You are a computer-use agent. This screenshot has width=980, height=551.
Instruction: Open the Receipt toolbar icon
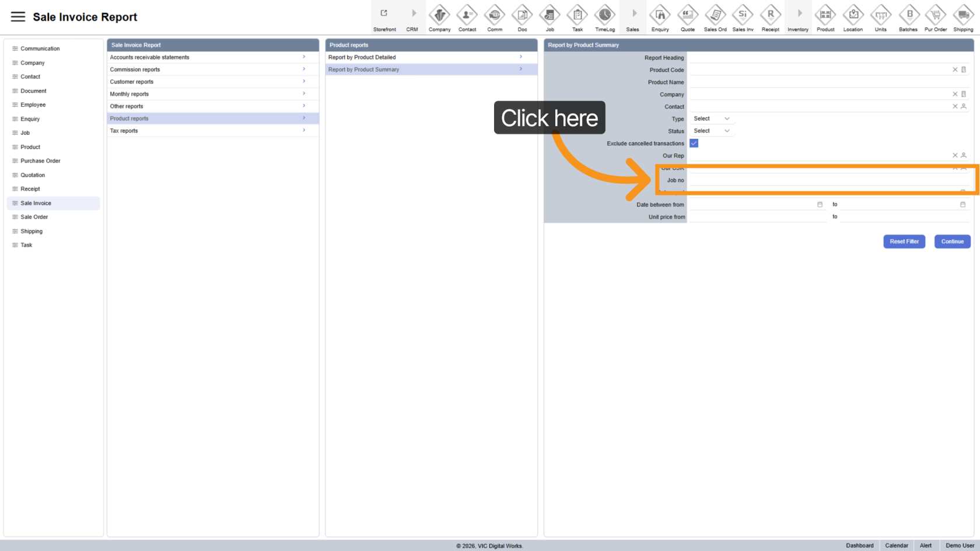(x=770, y=15)
